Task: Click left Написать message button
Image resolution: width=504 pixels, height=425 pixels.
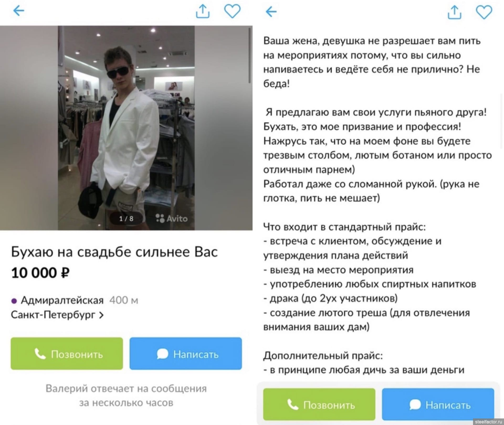Action: pos(186,354)
